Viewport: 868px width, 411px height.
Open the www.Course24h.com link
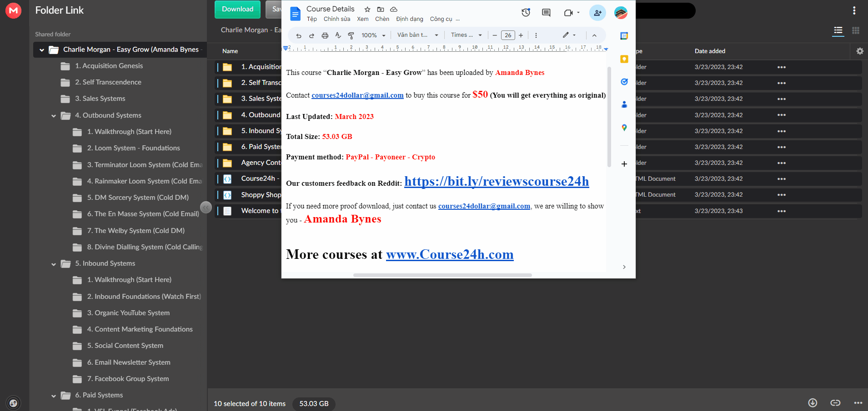click(x=450, y=254)
